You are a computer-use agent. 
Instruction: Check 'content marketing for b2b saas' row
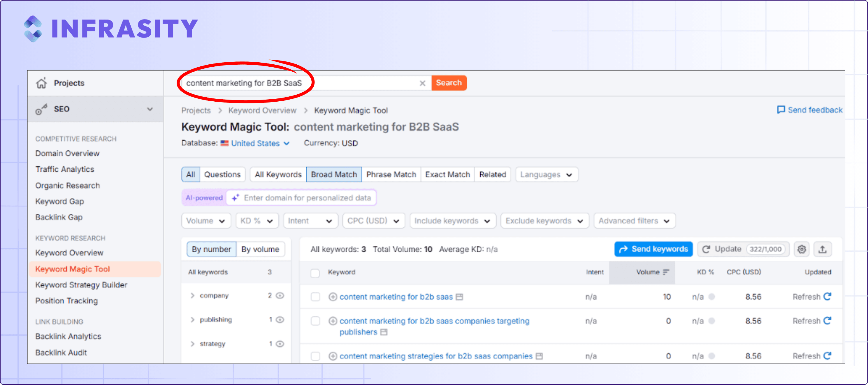coord(315,297)
